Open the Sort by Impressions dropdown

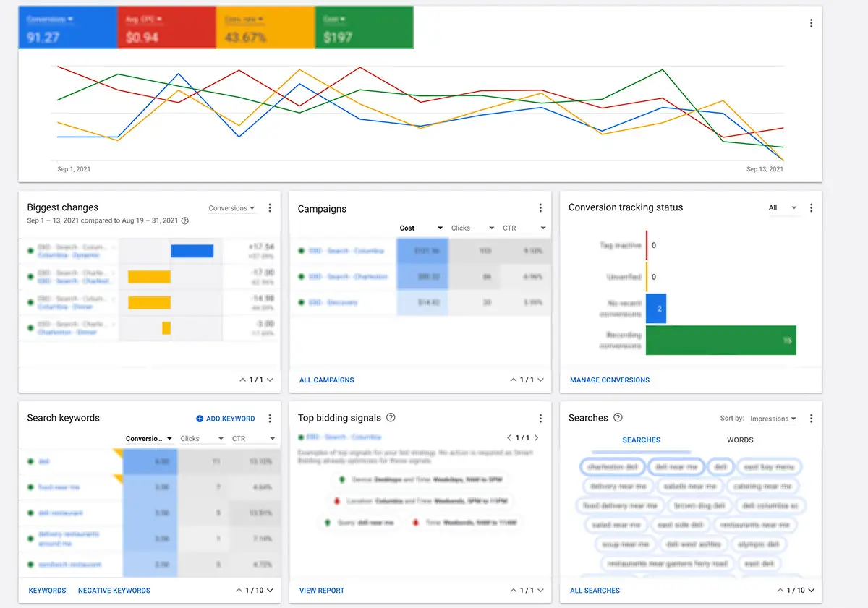(x=774, y=418)
